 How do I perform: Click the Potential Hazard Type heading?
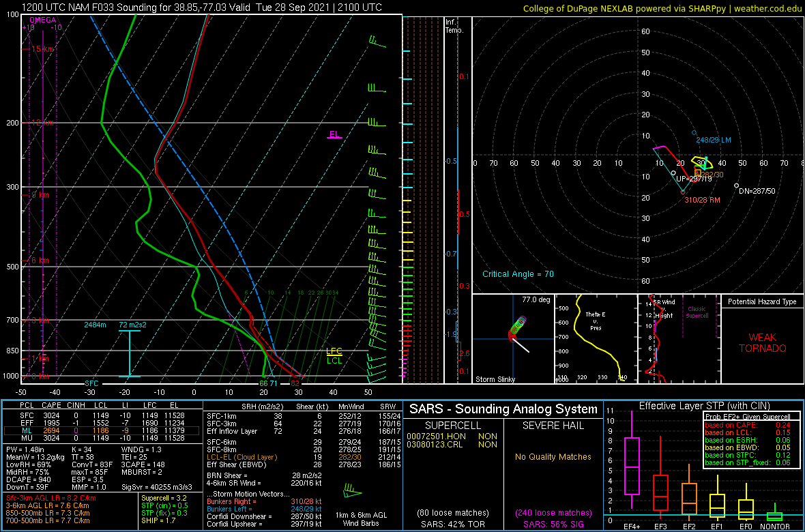[x=762, y=302]
